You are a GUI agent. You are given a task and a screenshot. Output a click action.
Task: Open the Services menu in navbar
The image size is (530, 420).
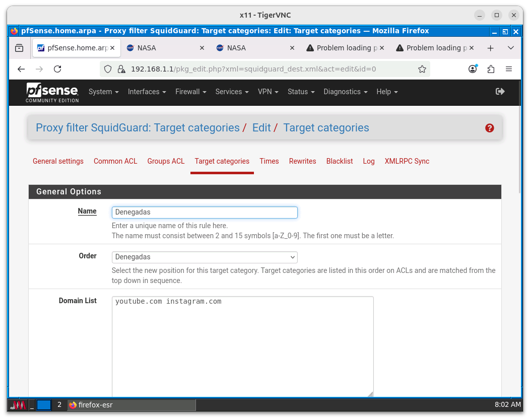(x=232, y=92)
